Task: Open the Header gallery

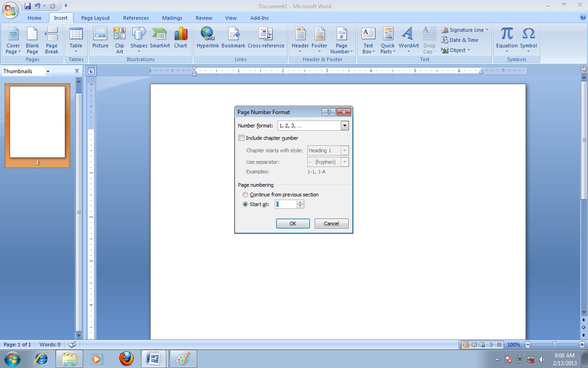Action: coord(300,40)
